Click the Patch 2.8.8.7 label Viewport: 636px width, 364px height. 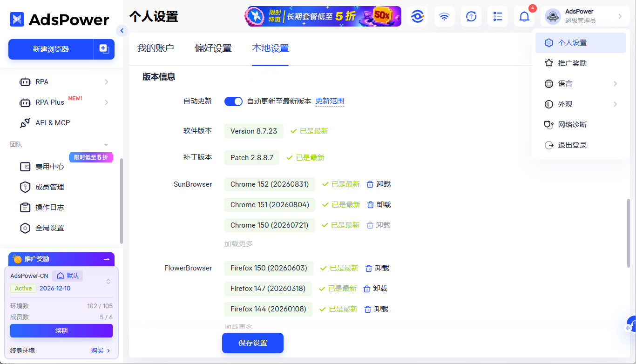click(x=252, y=158)
